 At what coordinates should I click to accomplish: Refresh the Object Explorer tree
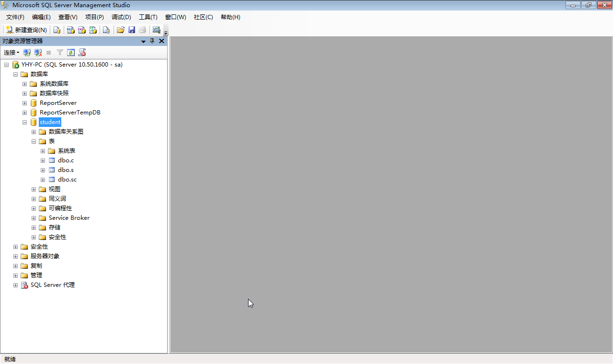tap(71, 52)
